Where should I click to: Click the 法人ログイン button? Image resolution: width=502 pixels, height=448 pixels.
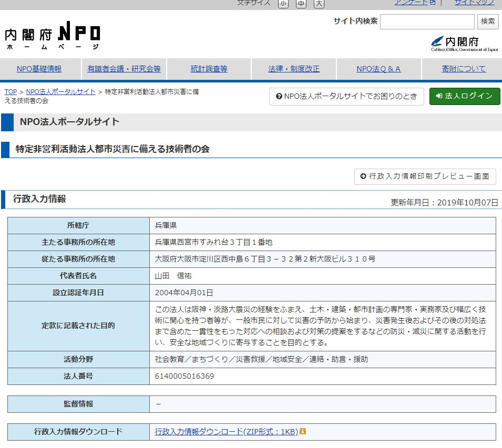(465, 96)
